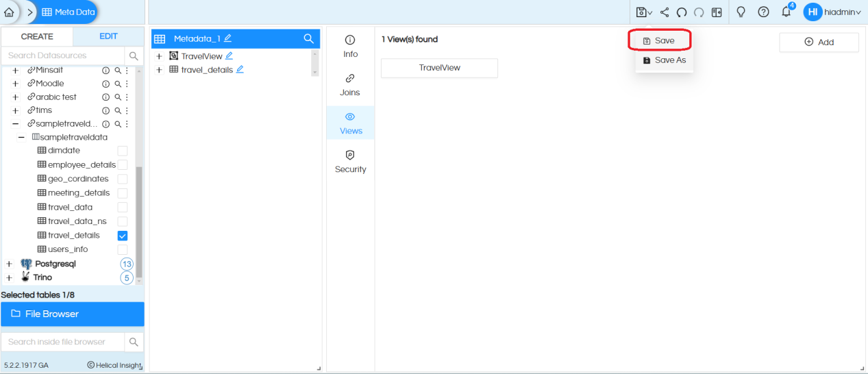
Task: Go to the Home icon in breadcrumb
Action: [9, 12]
